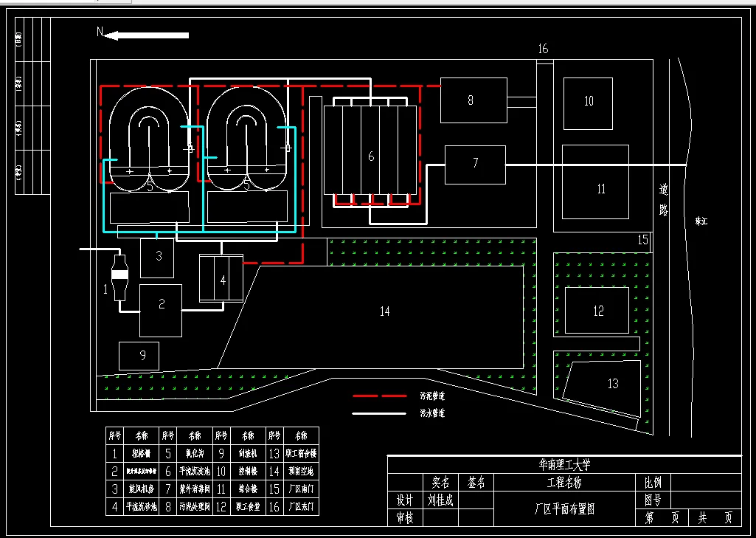Select canteen building numbered 12

(x=597, y=310)
